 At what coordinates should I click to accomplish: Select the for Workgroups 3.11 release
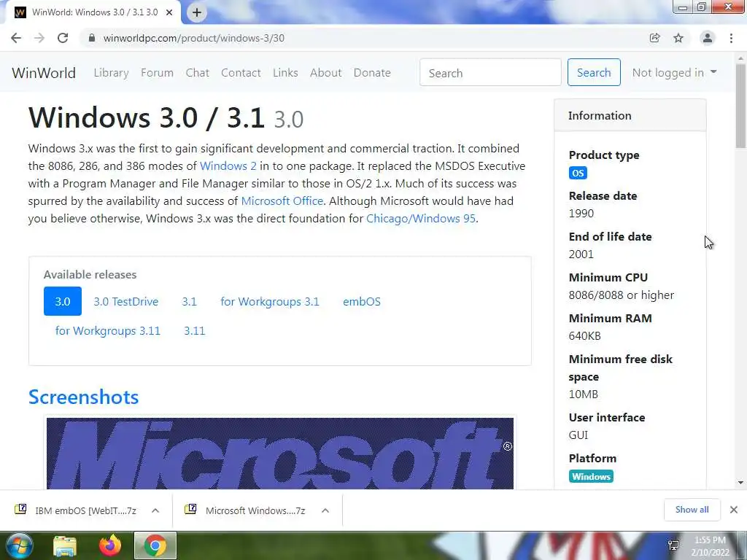point(108,330)
